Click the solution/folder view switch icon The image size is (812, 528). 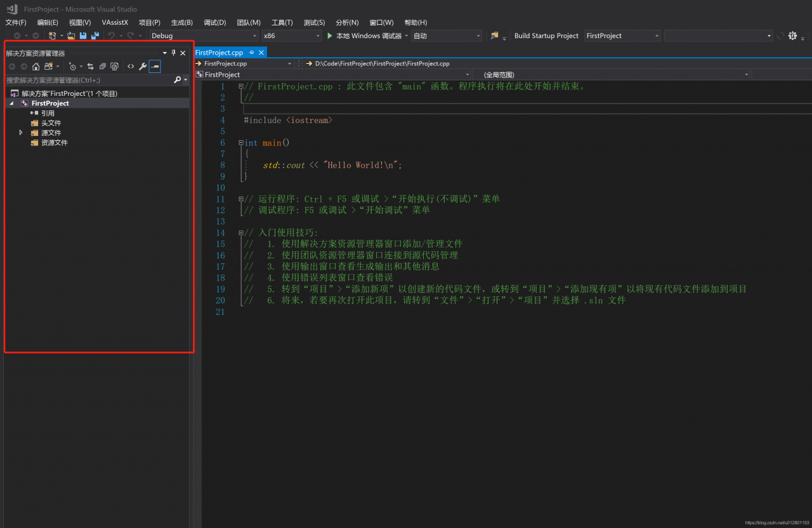[x=48, y=67]
